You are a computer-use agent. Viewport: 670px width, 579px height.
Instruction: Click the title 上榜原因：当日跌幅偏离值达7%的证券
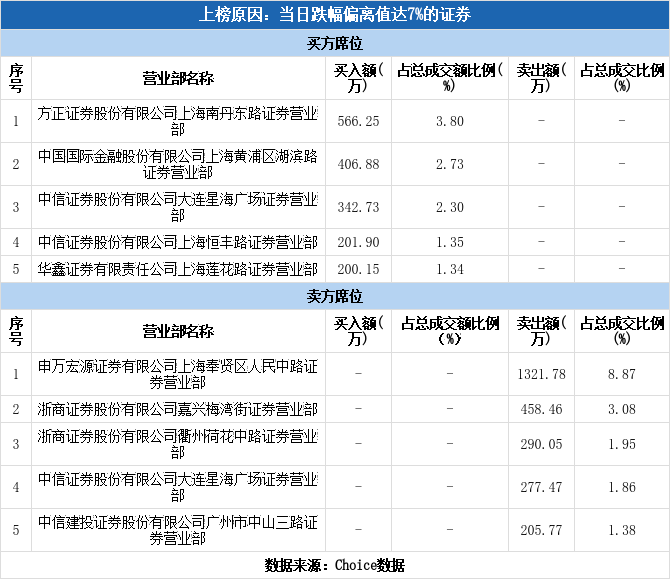point(335,15)
